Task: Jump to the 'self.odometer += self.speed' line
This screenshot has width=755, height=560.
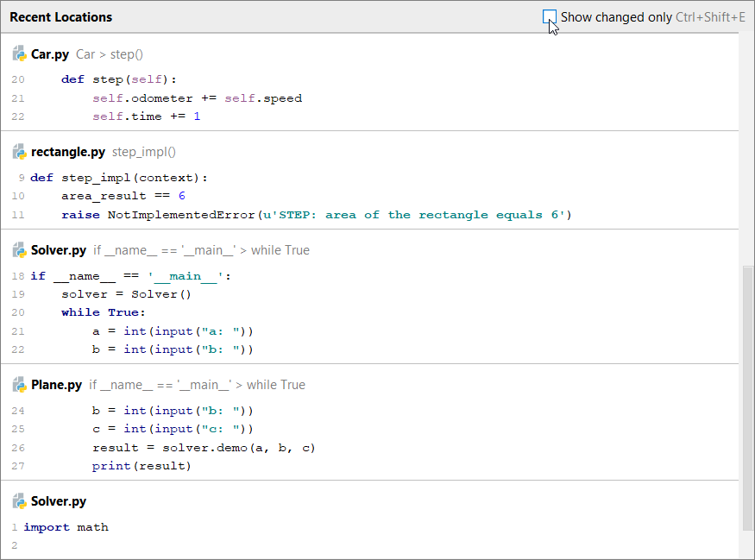Action: (197, 98)
